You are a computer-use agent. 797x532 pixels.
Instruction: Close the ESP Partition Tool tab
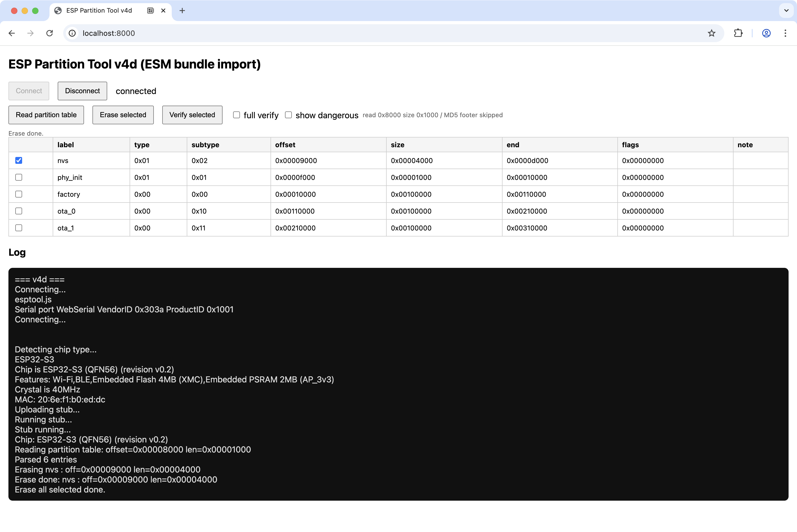coord(163,11)
